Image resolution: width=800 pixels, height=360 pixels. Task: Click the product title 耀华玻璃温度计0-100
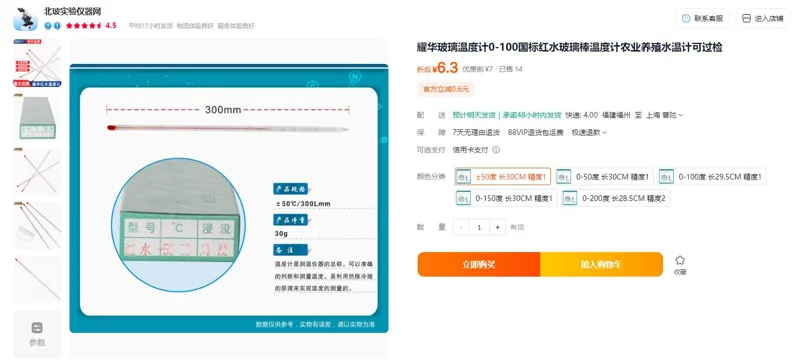coord(570,48)
